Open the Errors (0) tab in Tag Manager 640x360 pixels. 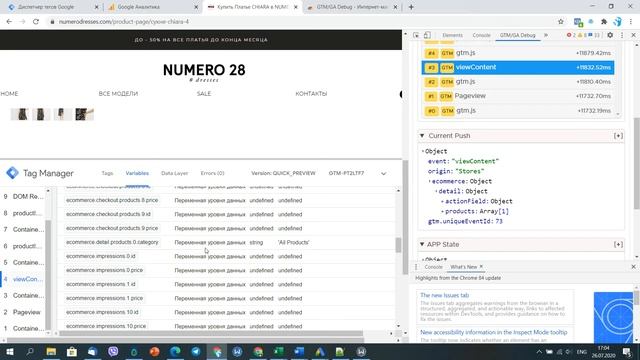pos(212,173)
